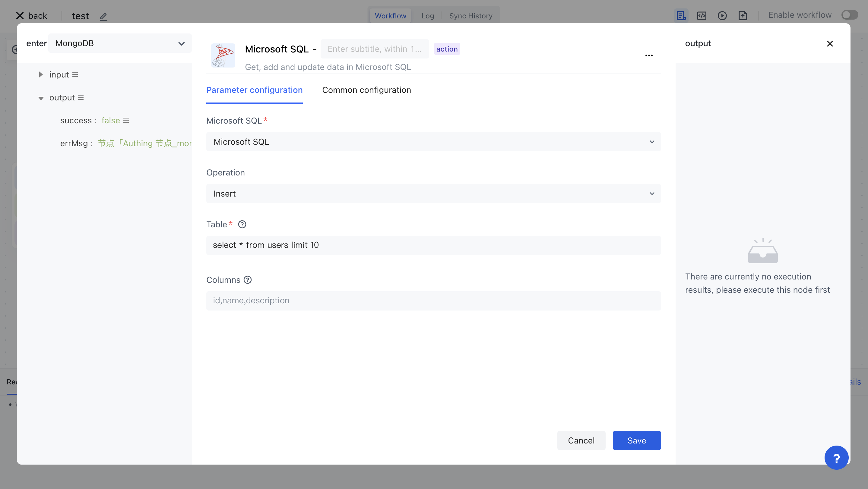The width and height of the screenshot is (868, 489).
Task: Open the Operation Insert dropdown
Action: pos(433,194)
